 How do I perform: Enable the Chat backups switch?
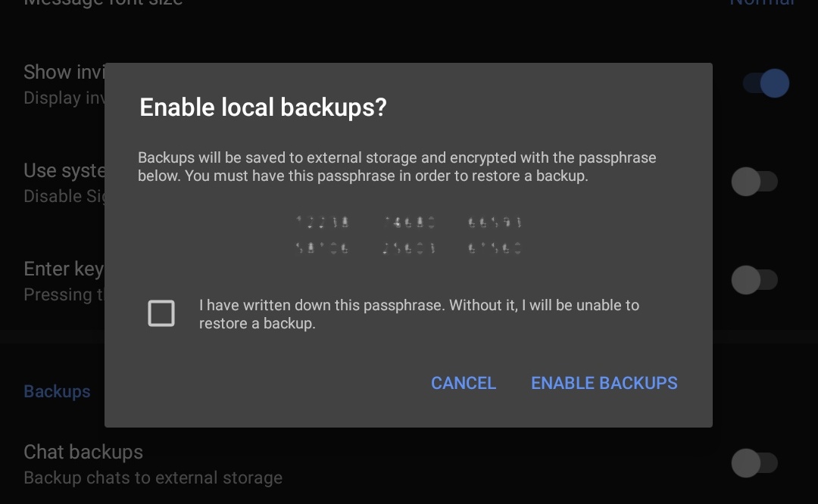point(754,463)
